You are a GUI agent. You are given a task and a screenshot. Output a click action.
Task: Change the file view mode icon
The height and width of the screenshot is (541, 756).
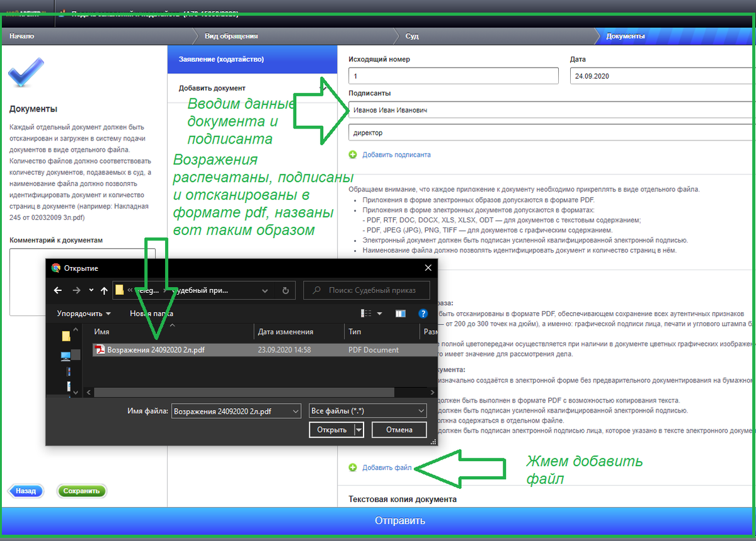click(x=366, y=313)
